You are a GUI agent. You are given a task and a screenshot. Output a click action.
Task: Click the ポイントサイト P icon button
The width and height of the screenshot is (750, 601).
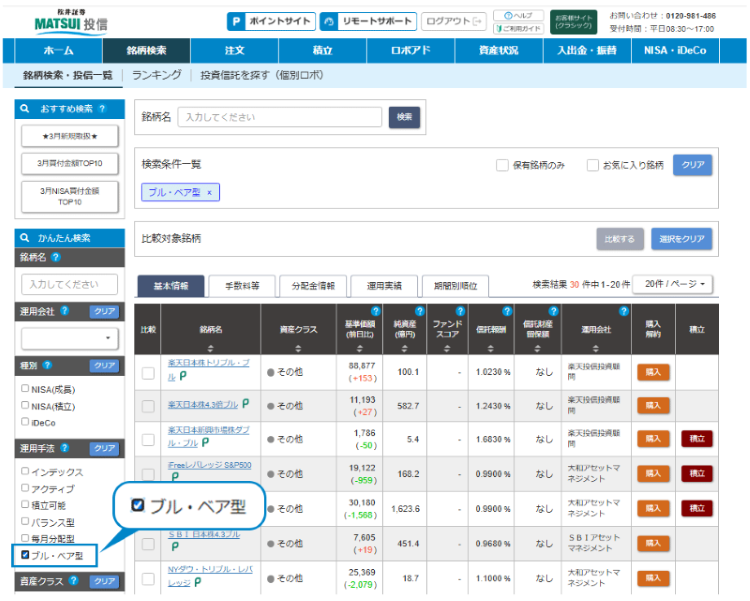(236, 20)
